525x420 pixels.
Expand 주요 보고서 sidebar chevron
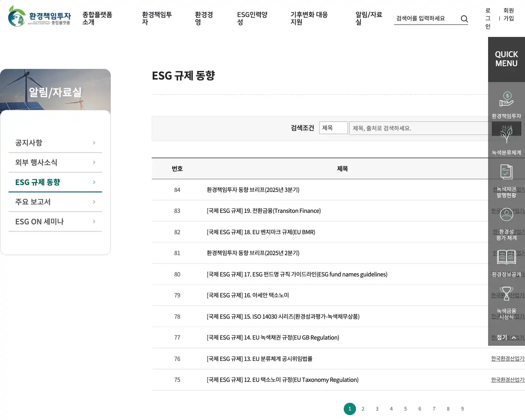click(x=94, y=202)
